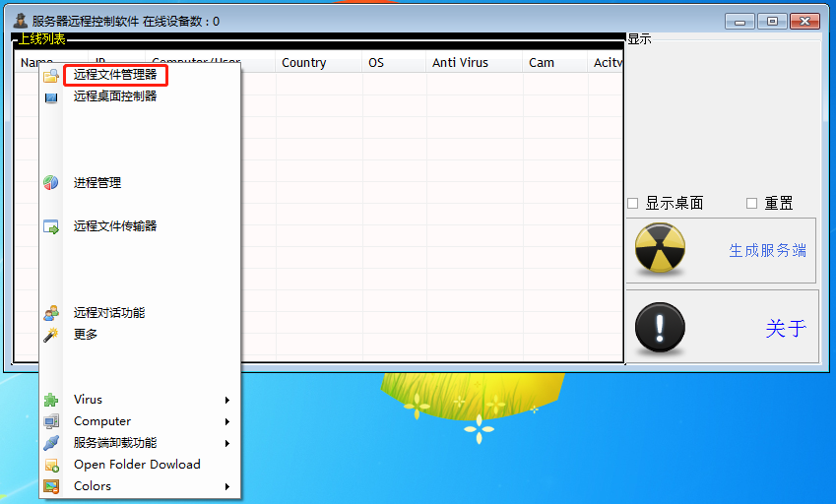The width and height of the screenshot is (836, 504).
Task: Click the Anti Virus column header
Action: pos(460,63)
